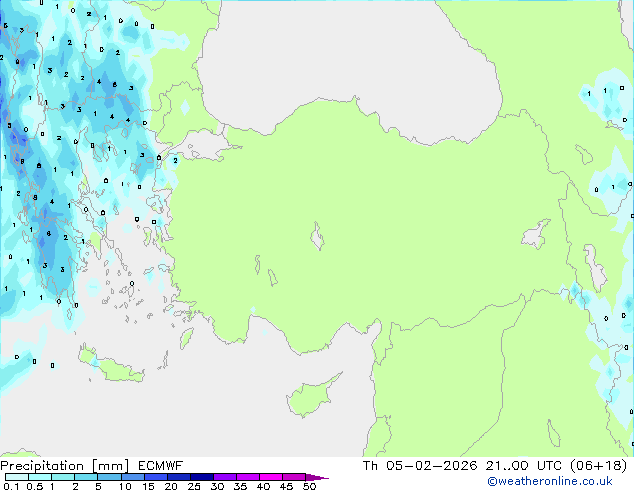Screen dimensions: 634x490
Task: Click the legend value label 0.1
Action: (x=9, y=486)
